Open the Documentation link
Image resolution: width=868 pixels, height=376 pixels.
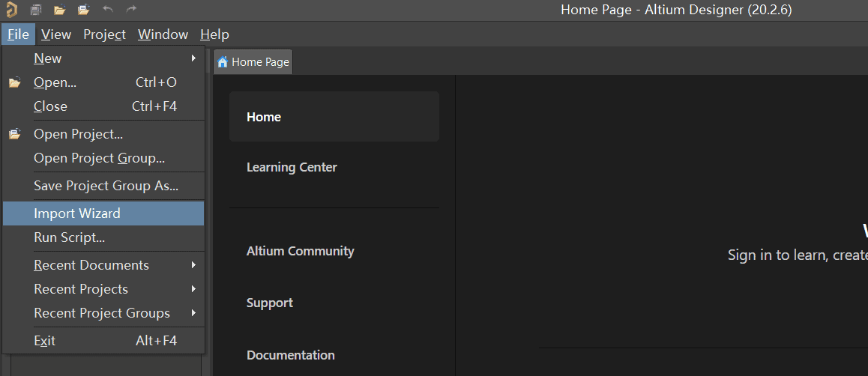[290, 355]
